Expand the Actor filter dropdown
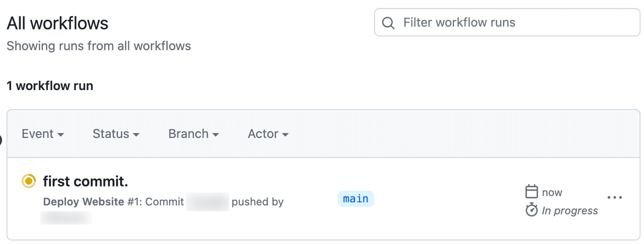 (x=268, y=134)
